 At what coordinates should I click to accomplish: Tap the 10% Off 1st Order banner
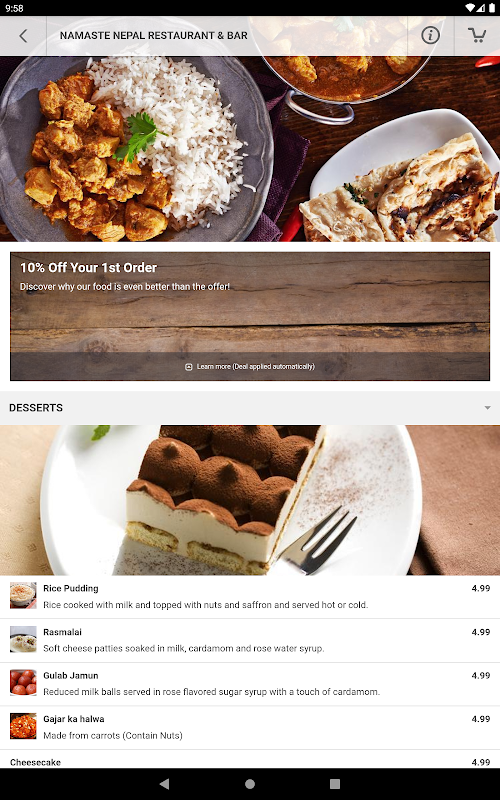coord(250,316)
